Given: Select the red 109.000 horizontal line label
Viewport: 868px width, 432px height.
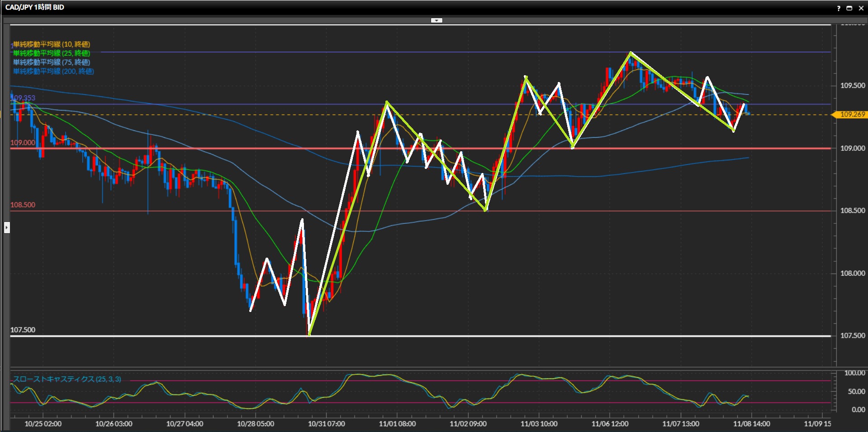Looking at the screenshot, I should click(x=23, y=143).
